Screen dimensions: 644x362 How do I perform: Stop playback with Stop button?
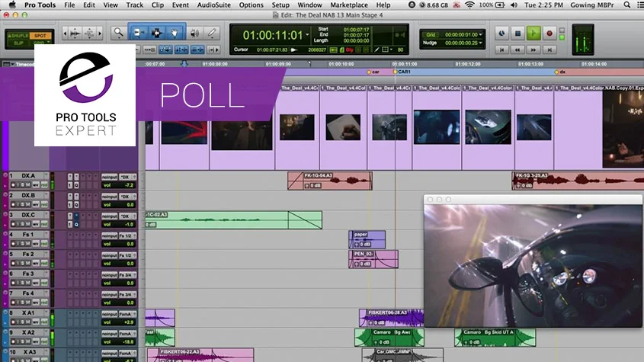517,34
